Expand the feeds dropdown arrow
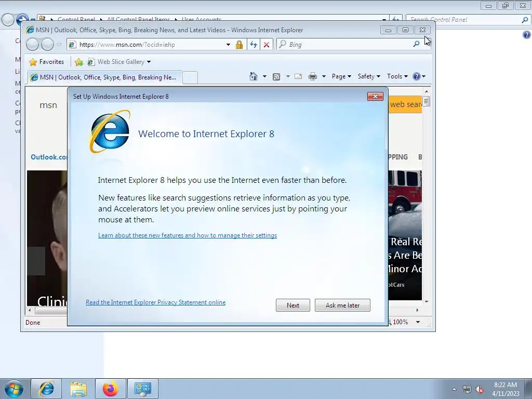 [288, 76]
